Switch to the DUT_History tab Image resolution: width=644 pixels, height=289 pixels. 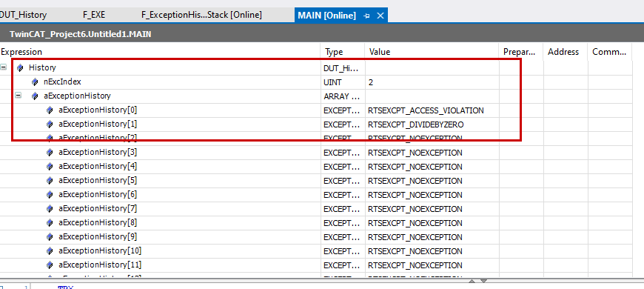click(23, 16)
